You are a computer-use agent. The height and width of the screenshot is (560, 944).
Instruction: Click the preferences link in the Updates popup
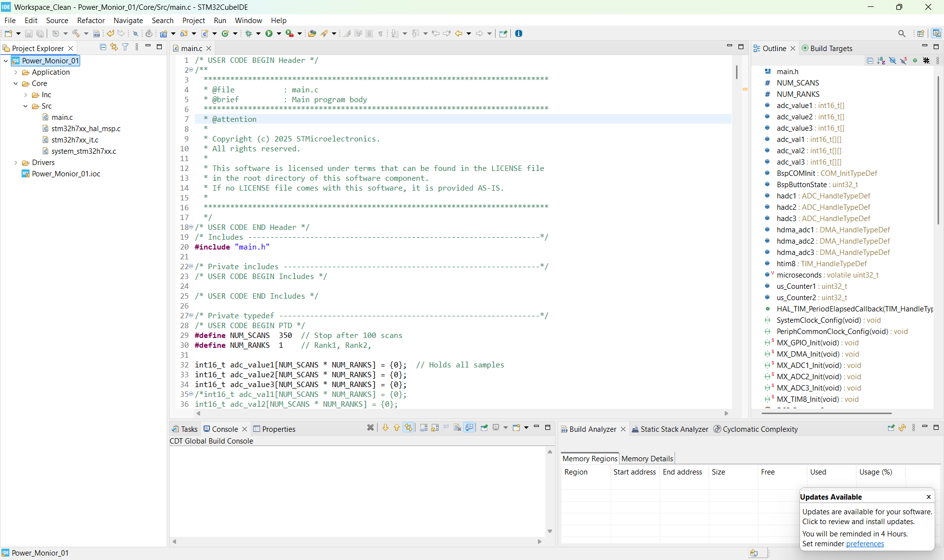pos(865,544)
